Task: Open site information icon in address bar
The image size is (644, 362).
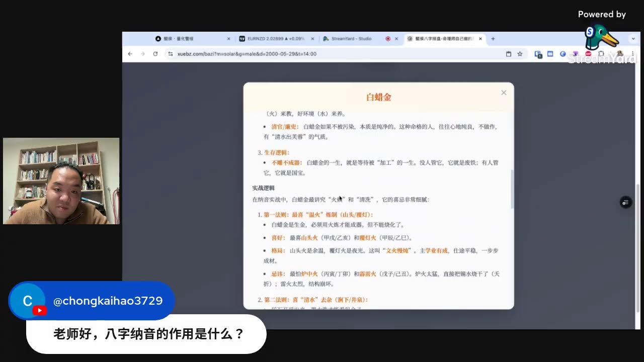Action: 170,54
